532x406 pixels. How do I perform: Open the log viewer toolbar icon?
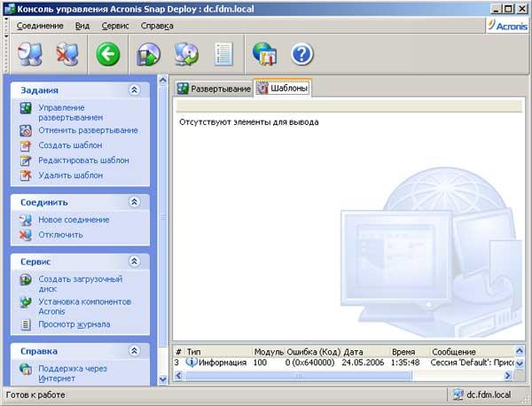[223, 54]
